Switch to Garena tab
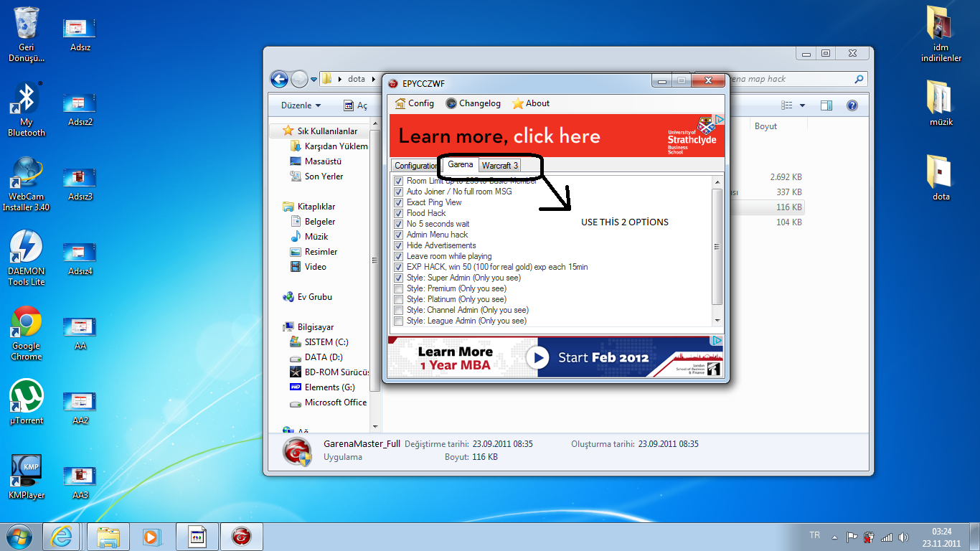Image resolution: width=980 pixels, height=551 pixels. (461, 165)
